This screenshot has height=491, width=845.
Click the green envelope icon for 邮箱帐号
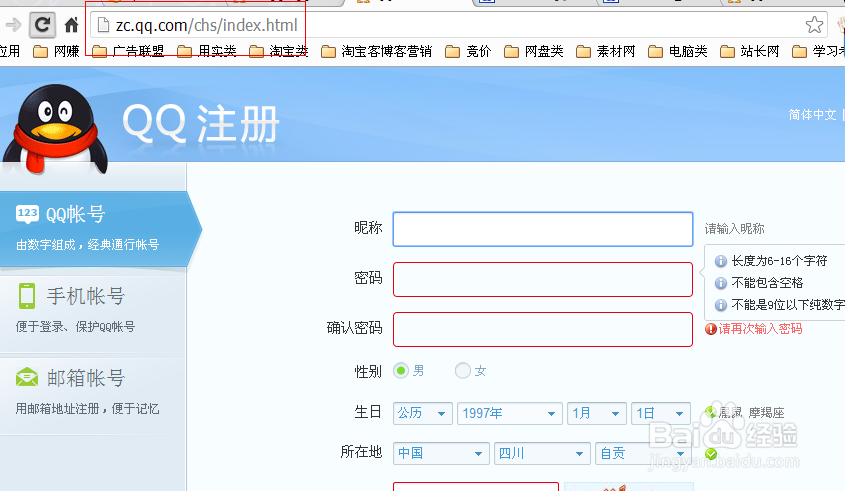[27, 377]
